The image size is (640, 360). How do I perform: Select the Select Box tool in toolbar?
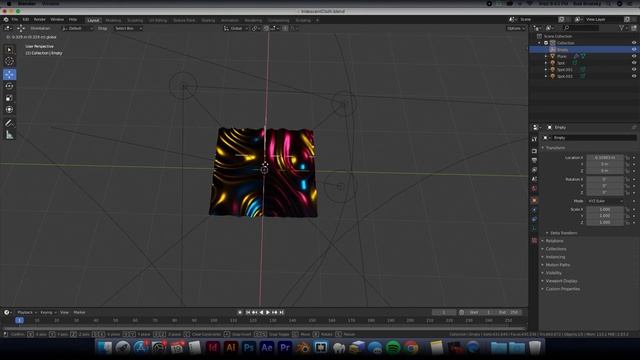(9, 50)
